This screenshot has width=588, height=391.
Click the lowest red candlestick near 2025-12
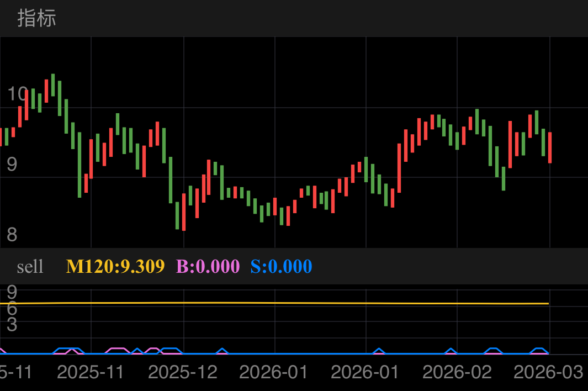(183, 212)
